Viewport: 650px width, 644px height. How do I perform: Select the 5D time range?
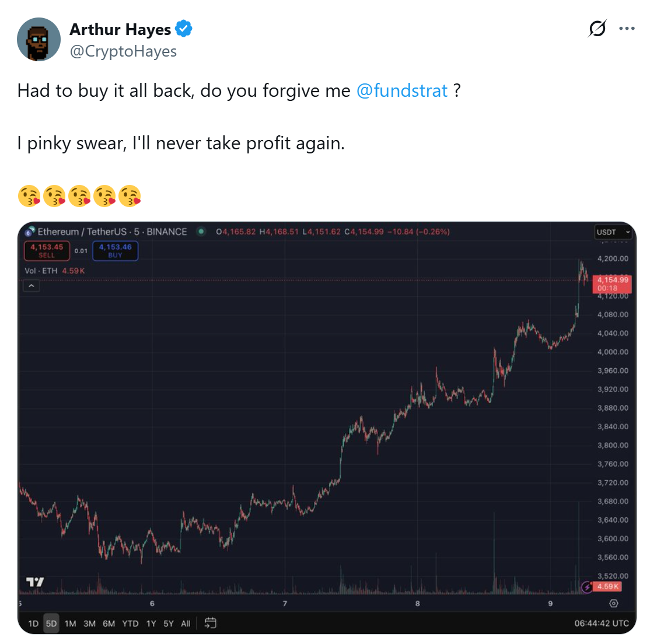point(51,624)
